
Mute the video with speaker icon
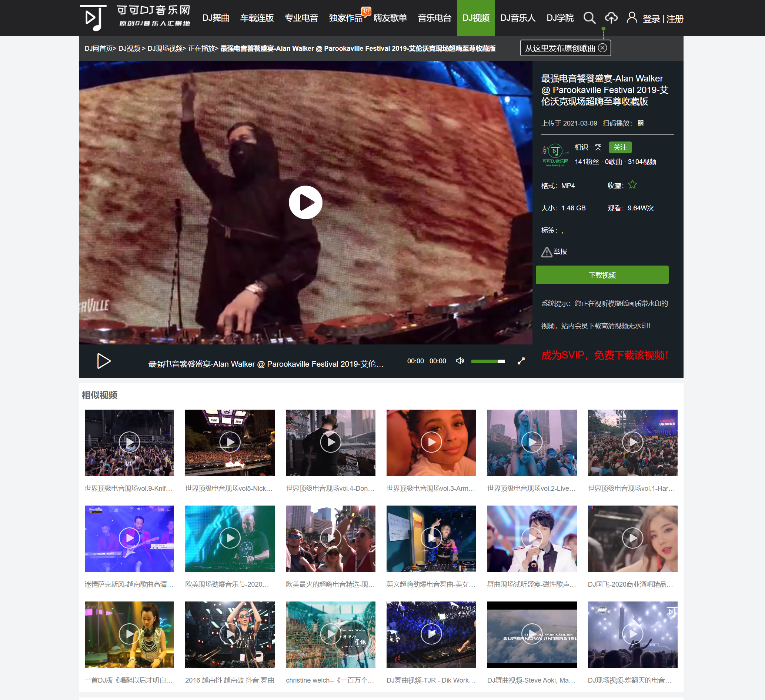(x=460, y=361)
